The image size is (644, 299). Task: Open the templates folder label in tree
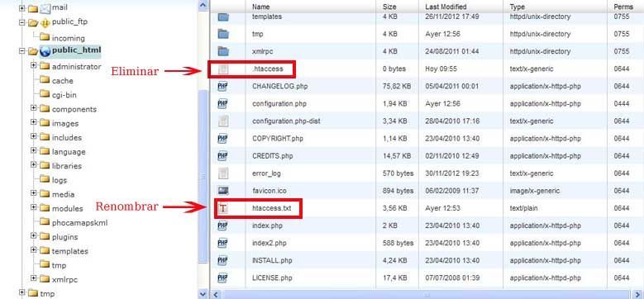tap(69, 251)
